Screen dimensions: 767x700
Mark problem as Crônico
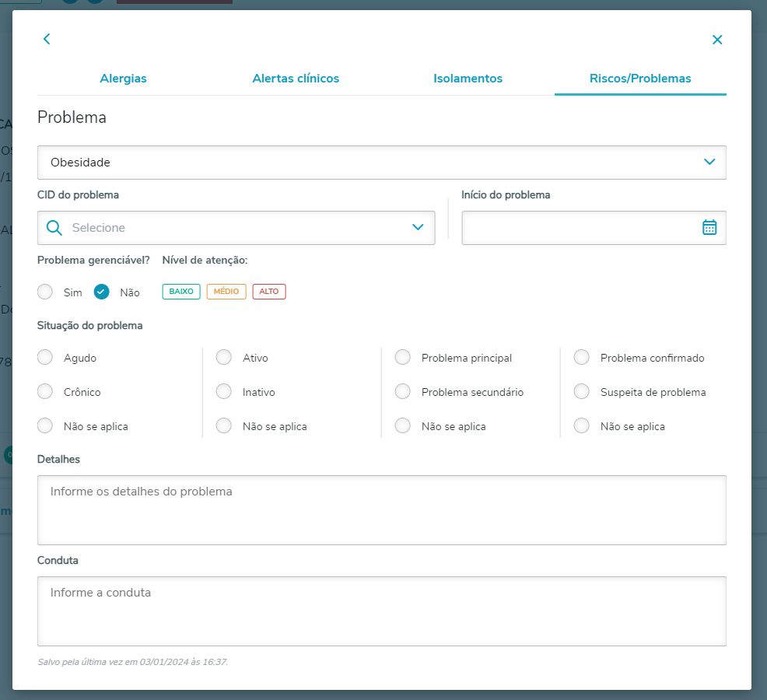46,392
